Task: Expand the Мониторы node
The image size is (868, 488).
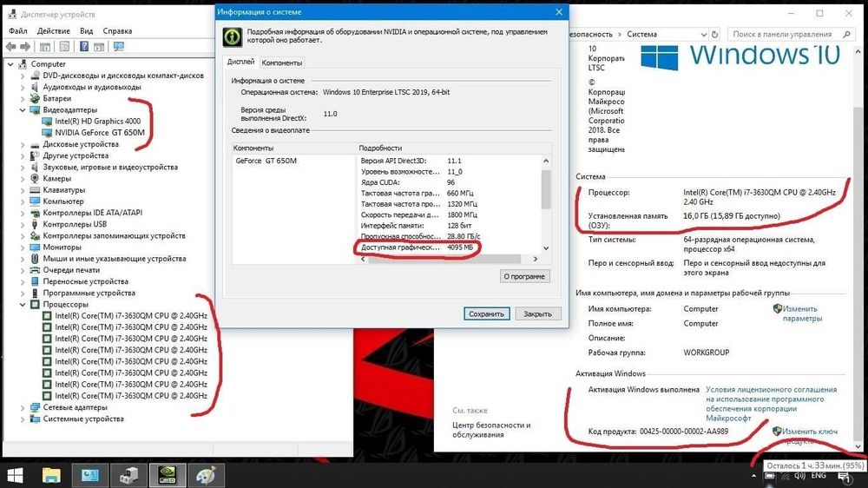Action: (x=23, y=247)
